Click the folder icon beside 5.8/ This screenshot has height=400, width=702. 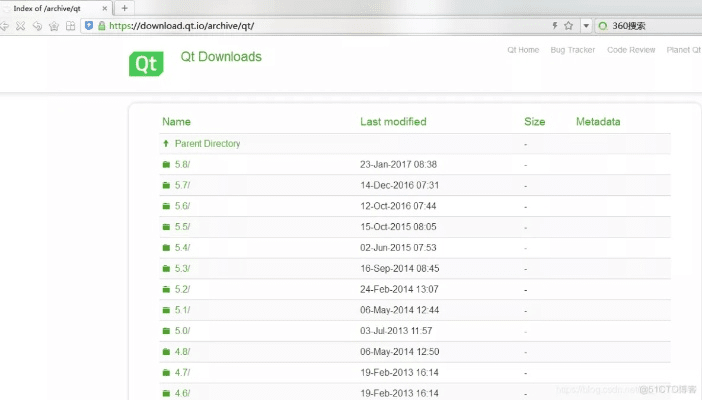(x=166, y=165)
